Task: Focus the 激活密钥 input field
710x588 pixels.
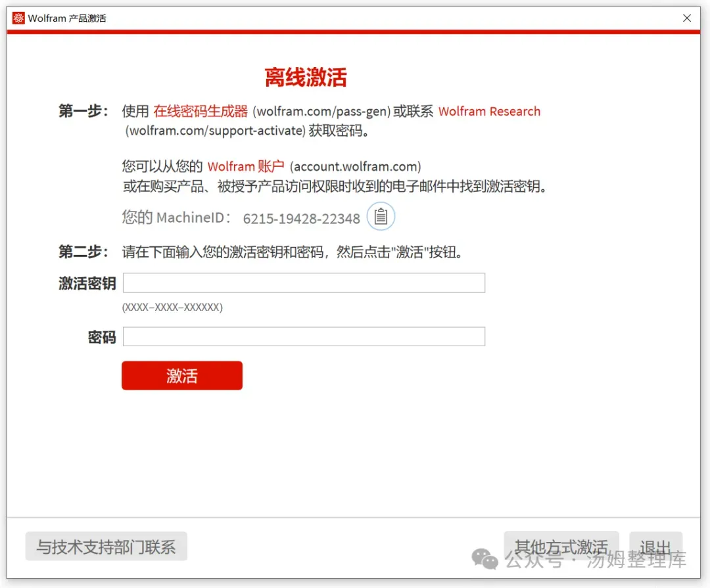Action: pos(304,283)
